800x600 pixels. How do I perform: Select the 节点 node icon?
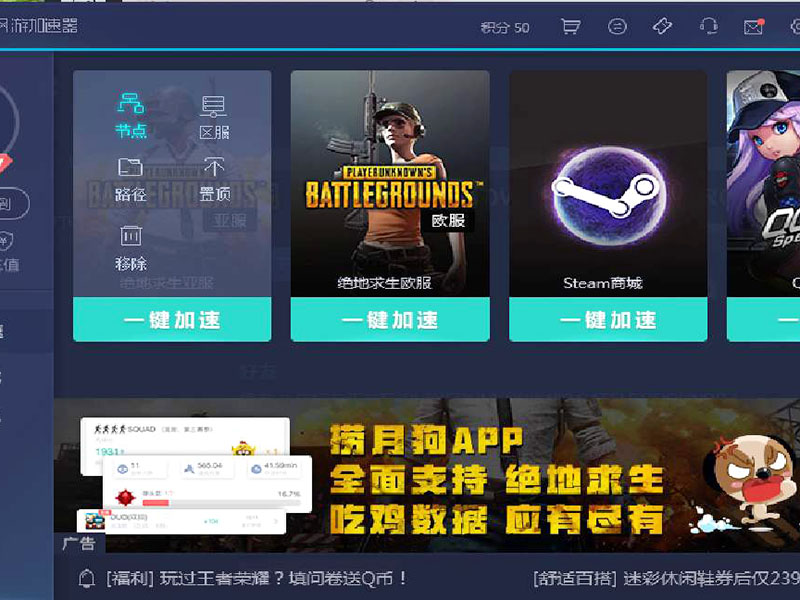click(131, 114)
